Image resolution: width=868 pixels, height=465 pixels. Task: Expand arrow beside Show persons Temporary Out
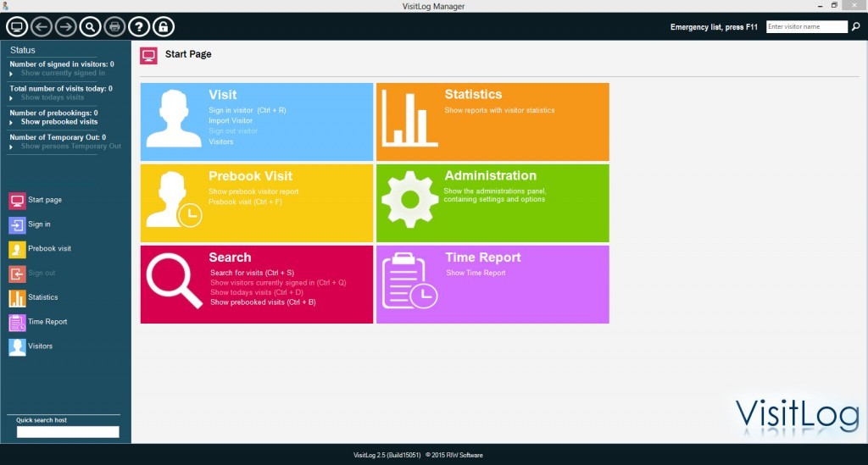click(11, 147)
